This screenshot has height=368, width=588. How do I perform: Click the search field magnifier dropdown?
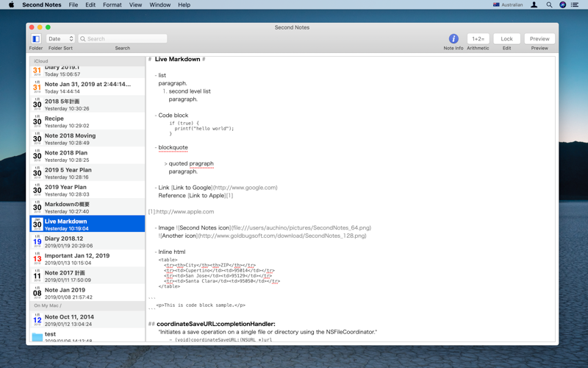coord(83,39)
